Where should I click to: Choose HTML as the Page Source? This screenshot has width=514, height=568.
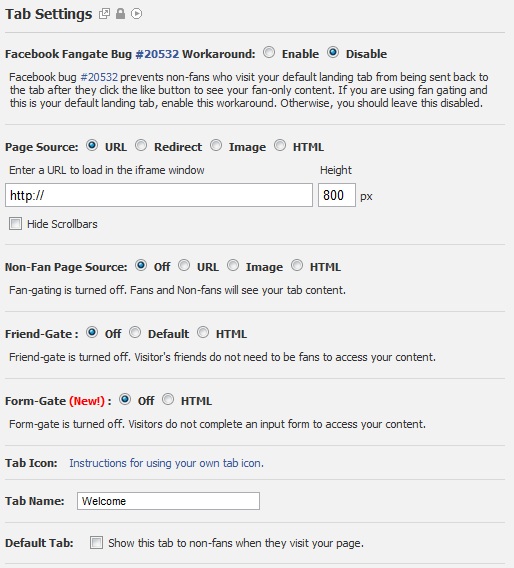tap(280, 145)
